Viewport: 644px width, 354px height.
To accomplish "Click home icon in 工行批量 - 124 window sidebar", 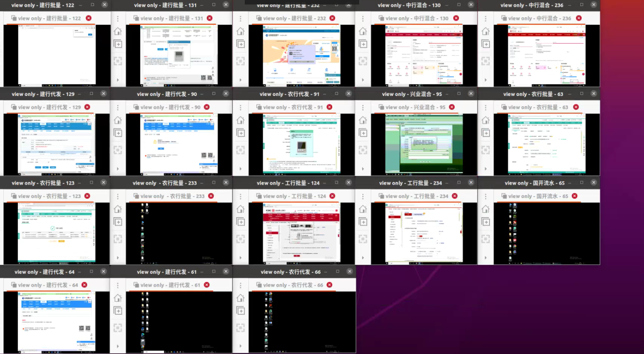I will [x=241, y=209].
